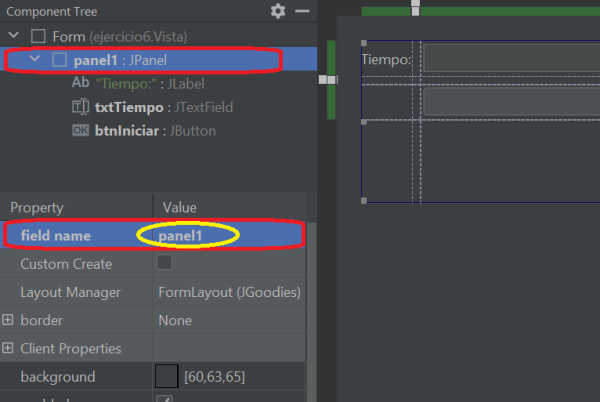
Task: Toggle the Custom Create checkbox
Action: point(165,263)
